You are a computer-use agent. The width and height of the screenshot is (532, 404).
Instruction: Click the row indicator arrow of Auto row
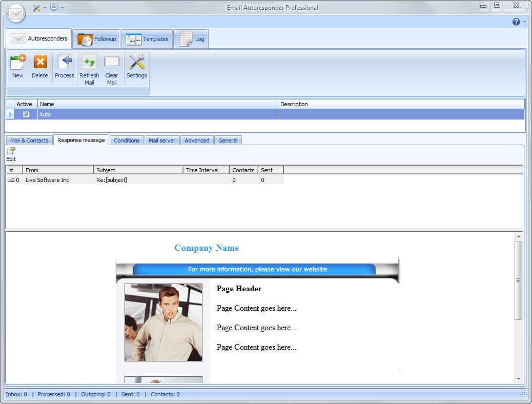coord(10,114)
